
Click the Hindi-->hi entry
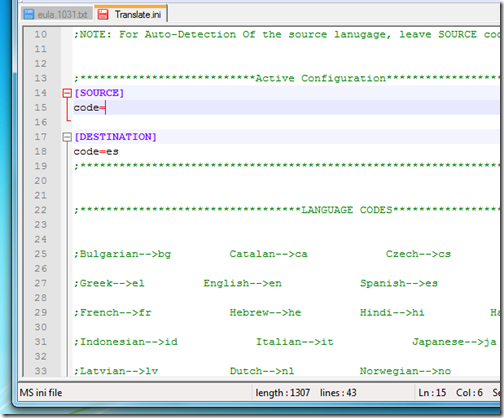pos(392,313)
